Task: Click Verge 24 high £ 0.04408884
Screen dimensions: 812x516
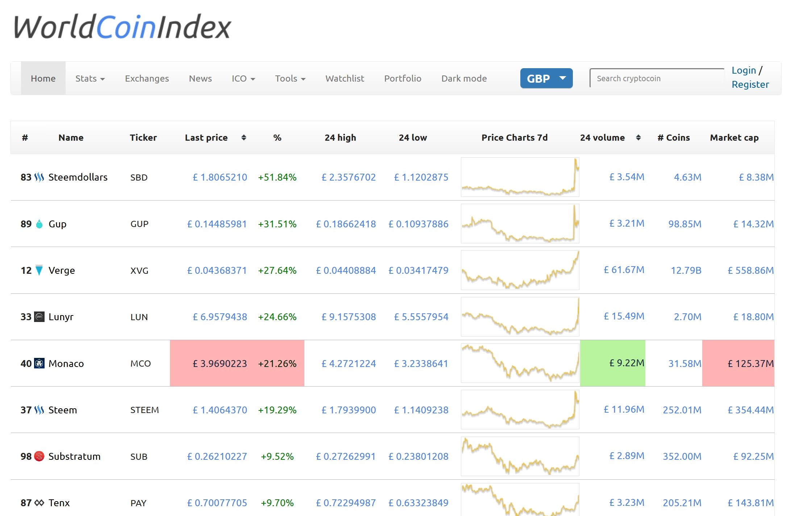Action: click(346, 271)
